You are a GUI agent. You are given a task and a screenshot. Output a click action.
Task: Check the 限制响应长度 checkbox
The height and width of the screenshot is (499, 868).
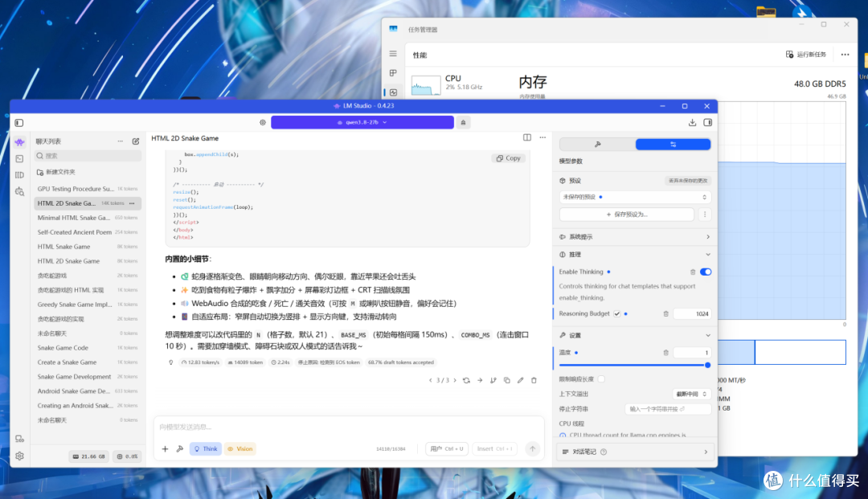coord(601,379)
